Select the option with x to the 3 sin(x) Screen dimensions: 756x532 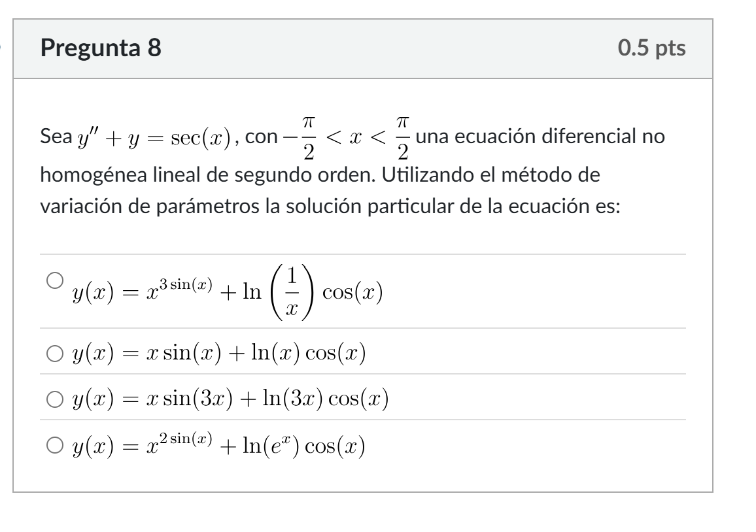click(x=55, y=280)
